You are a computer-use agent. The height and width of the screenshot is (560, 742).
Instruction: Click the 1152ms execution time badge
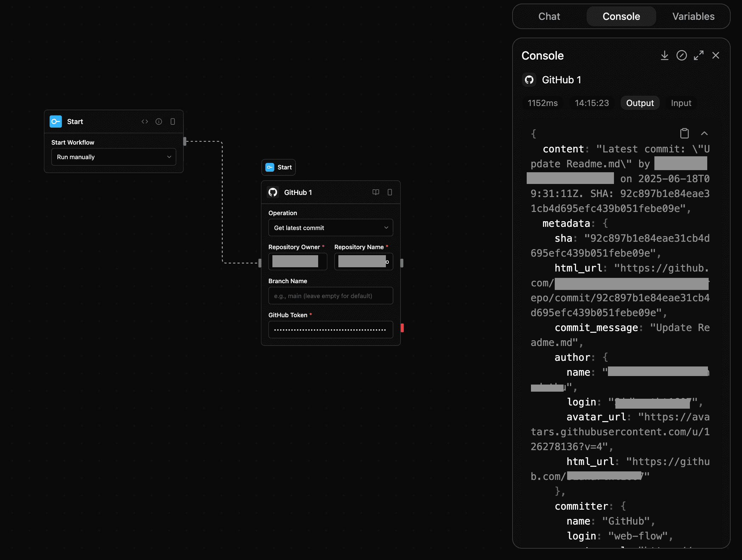[x=542, y=103]
